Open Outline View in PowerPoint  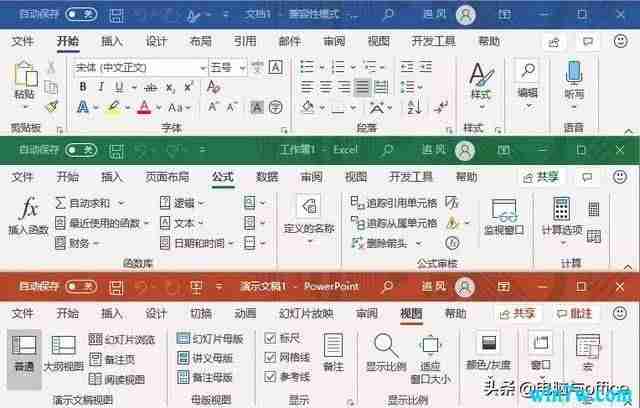(64, 353)
